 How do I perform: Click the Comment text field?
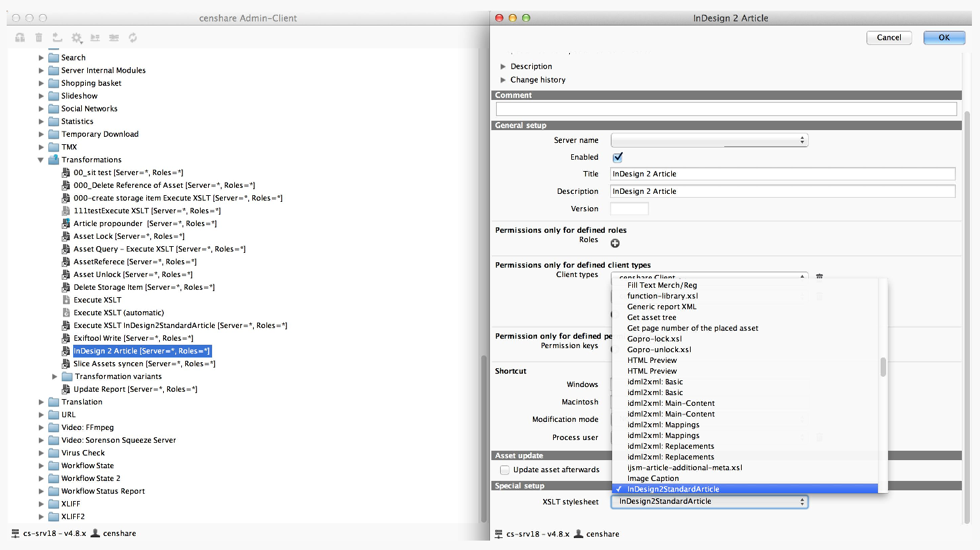[726, 109]
